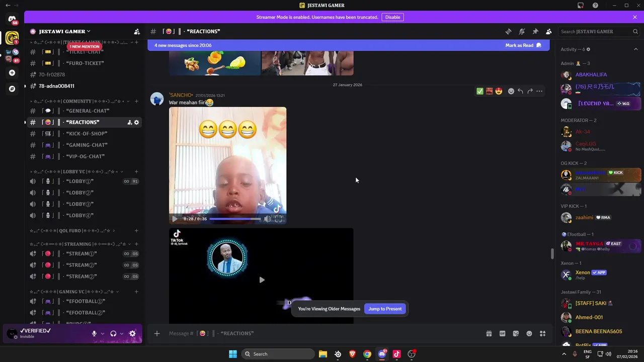Add a server plus icon
644x362 pixels.
click(12, 73)
